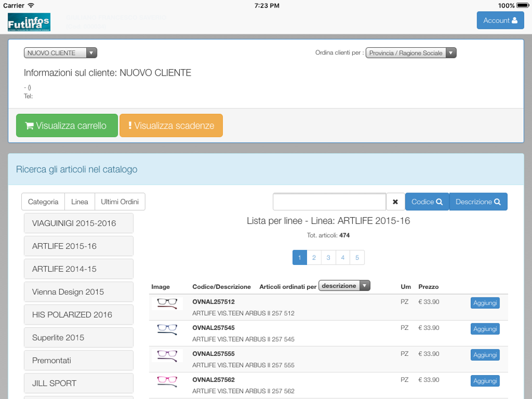Click article code OVNAL257562
Image resolution: width=532 pixels, height=399 pixels.
tap(213, 380)
